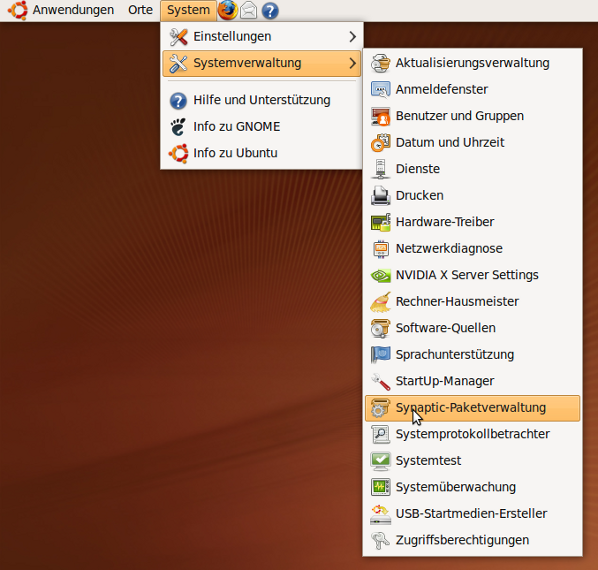Open the System menu in the panel
598x570 pixels.
point(188,10)
